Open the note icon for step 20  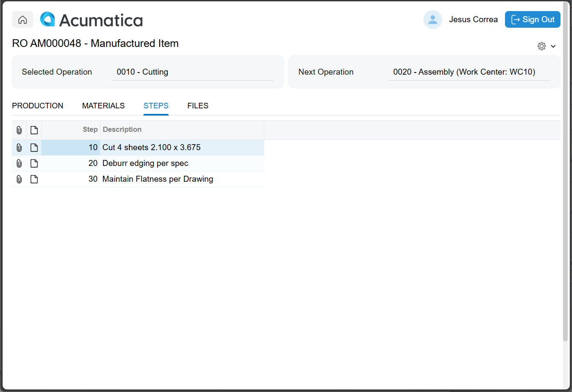point(34,163)
